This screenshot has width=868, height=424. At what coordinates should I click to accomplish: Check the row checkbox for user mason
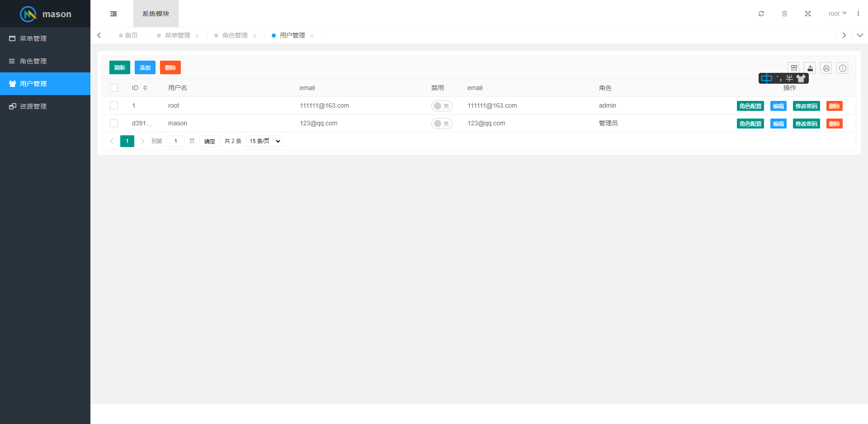point(114,123)
